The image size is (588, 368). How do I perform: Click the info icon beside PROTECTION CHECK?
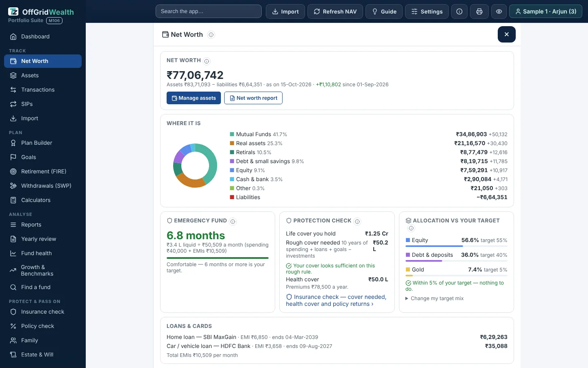[x=357, y=222]
